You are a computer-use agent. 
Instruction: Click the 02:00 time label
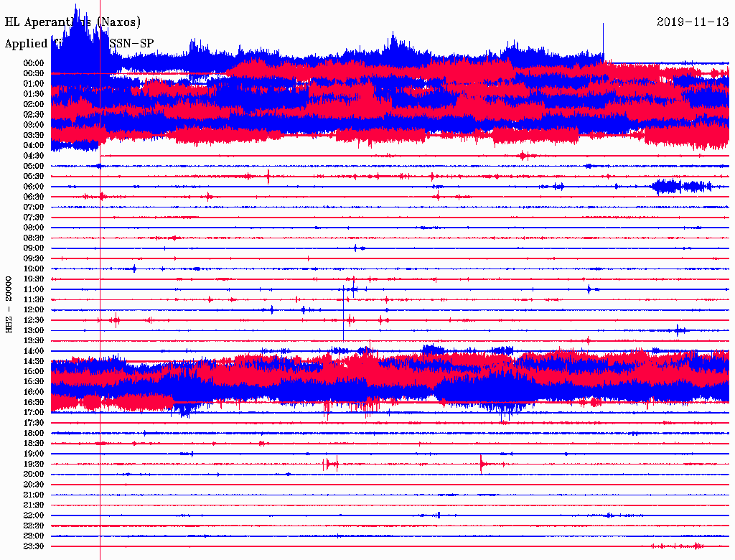tap(34, 105)
